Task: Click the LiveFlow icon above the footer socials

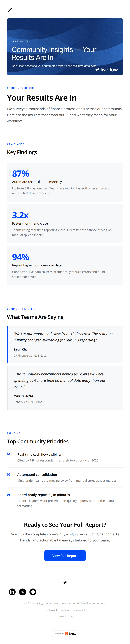Action: pyautogui.click(x=65, y=583)
